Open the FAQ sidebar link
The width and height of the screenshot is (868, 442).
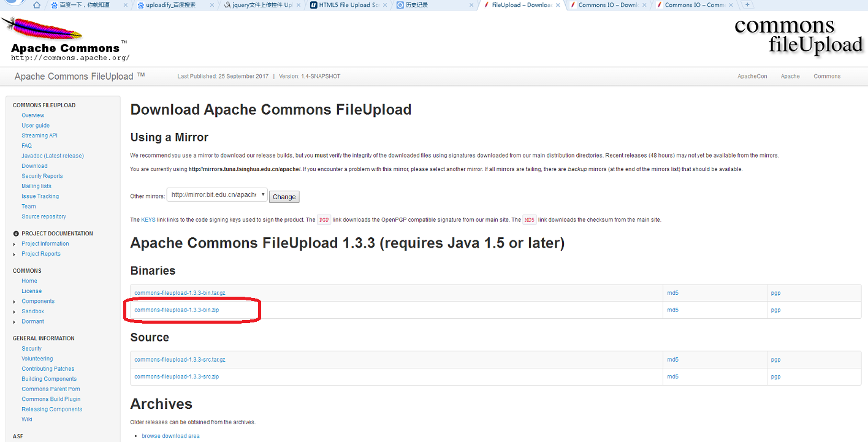click(26, 146)
